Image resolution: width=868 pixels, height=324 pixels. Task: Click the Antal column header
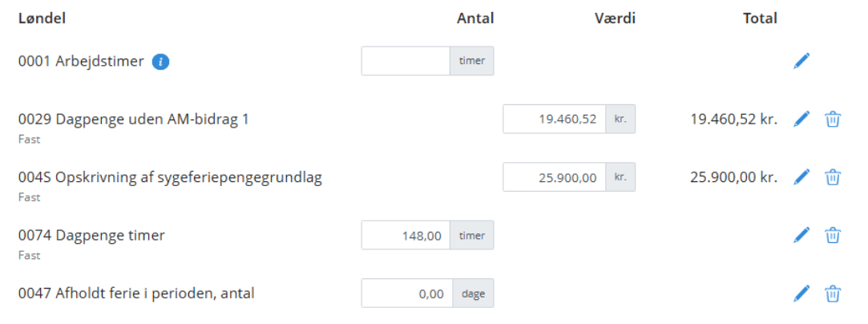click(x=475, y=18)
